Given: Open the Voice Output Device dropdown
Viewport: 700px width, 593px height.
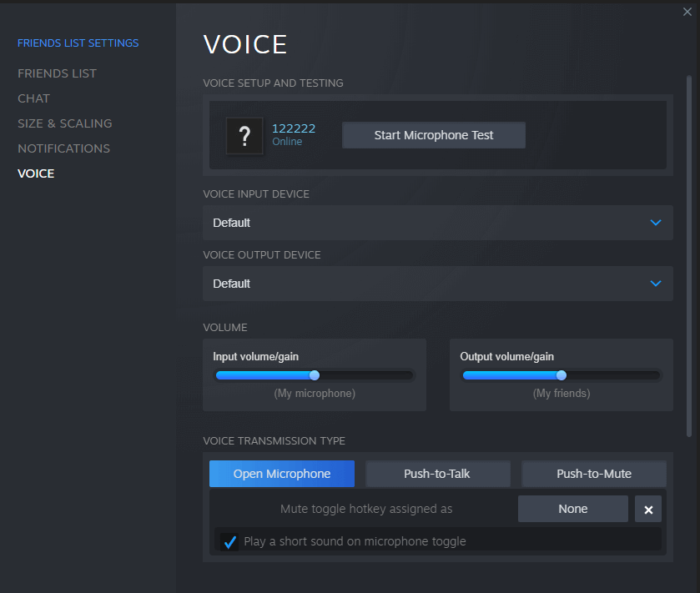Looking at the screenshot, I should pyautogui.click(x=438, y=284).
